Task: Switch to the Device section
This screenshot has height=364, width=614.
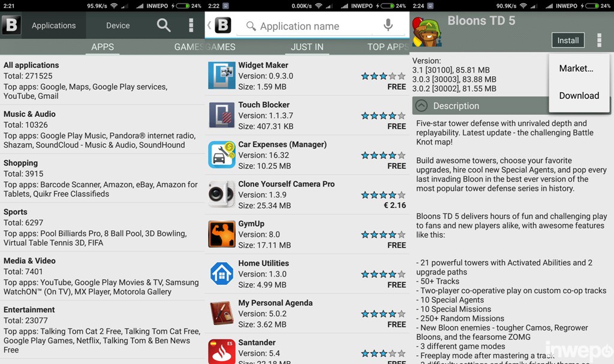Action: click(118, 25)
